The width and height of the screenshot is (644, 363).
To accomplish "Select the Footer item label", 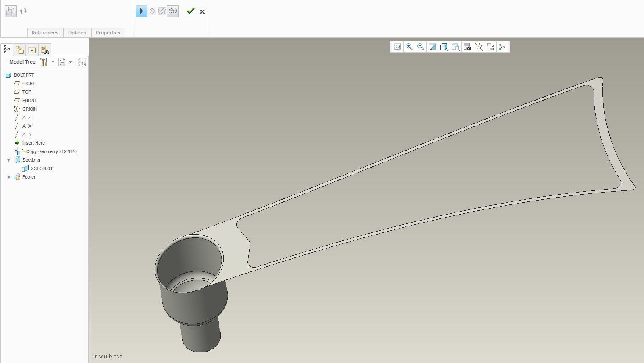I will (29, 177).
